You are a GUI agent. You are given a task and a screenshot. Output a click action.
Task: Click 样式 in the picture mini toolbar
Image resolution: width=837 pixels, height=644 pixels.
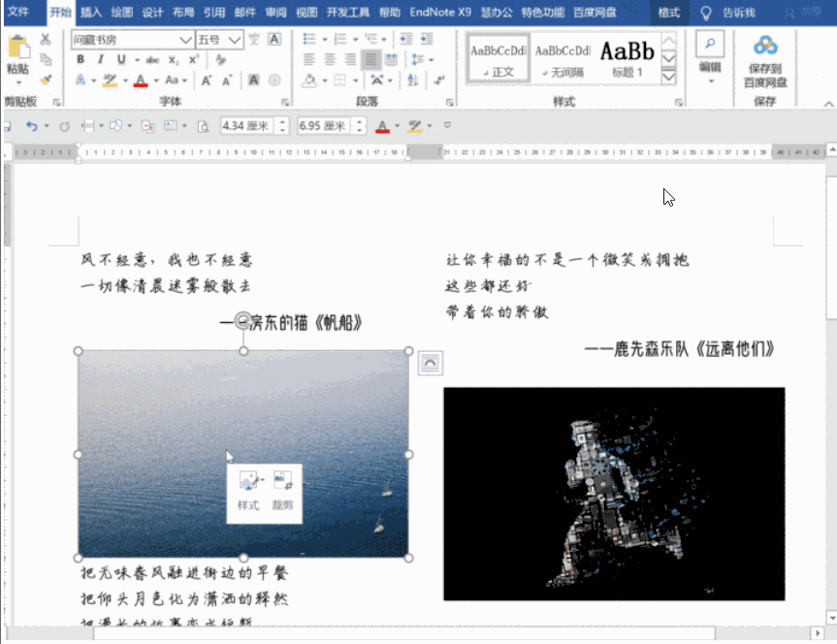[x=248, y=492]
